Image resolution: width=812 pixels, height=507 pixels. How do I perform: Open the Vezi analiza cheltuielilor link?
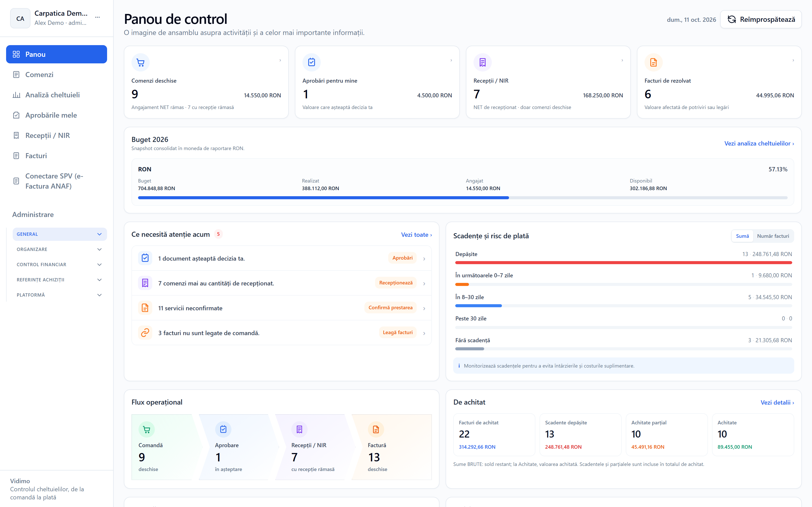[x=759, y=143]
